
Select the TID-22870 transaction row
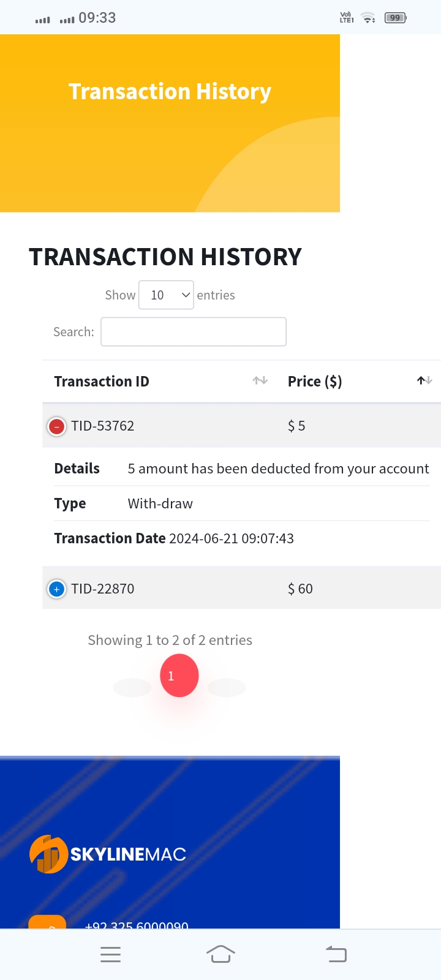click(241, 588)
